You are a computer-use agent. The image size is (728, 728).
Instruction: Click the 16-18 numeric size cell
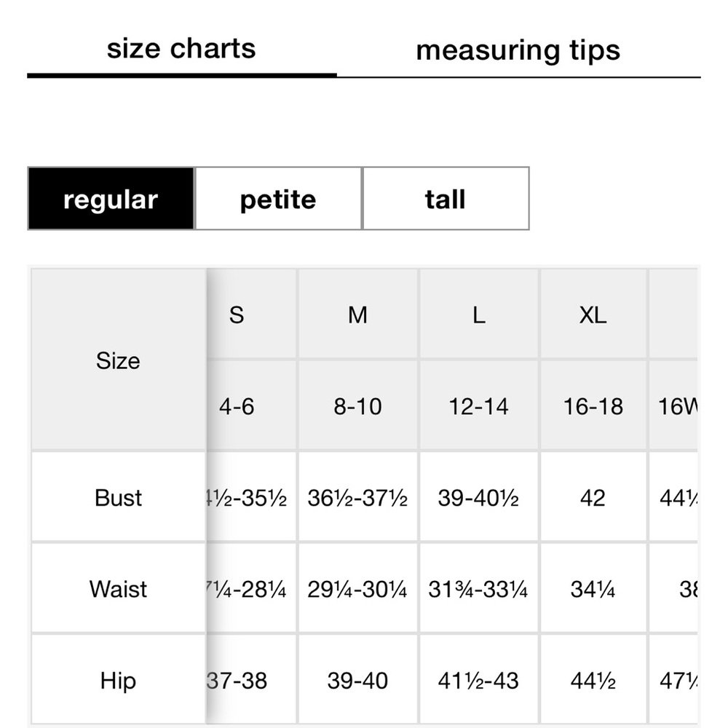point(593,405)
